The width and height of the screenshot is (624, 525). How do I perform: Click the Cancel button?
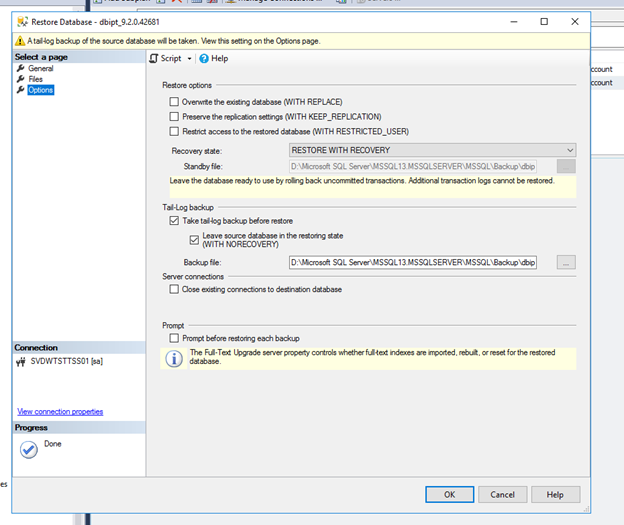tap(503, 494)
